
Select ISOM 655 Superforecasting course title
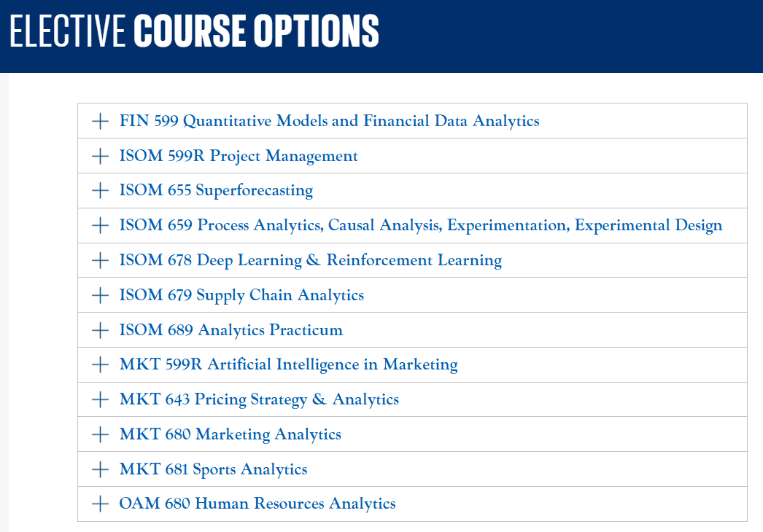(x=216, y=191)
